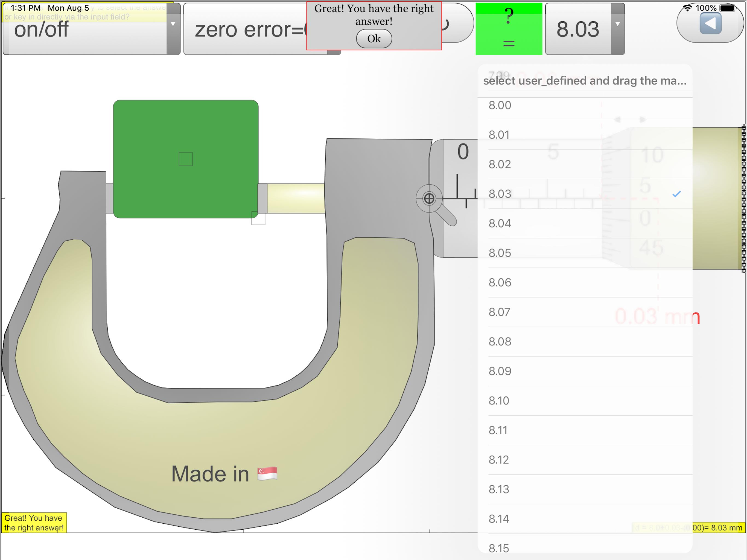The height and width of the screenshot is (560, 747).
Task: Click the green question mark equals box
Action: pos(509,29)
